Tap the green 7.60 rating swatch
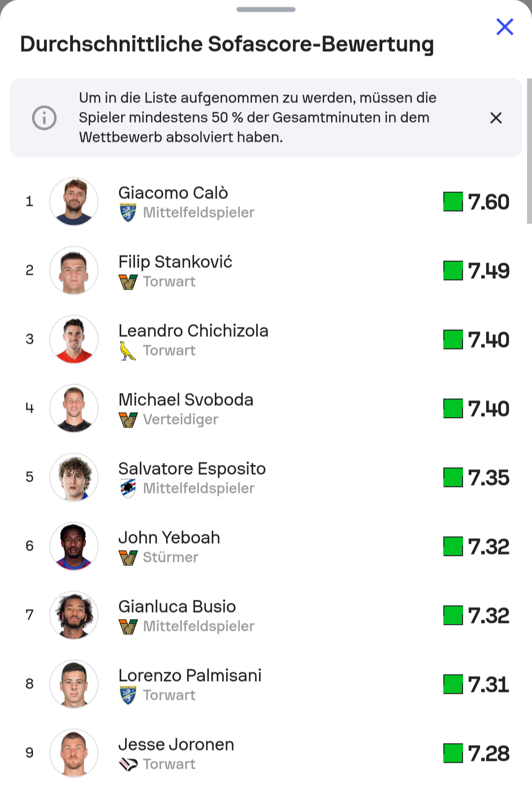 coord(453,201)
